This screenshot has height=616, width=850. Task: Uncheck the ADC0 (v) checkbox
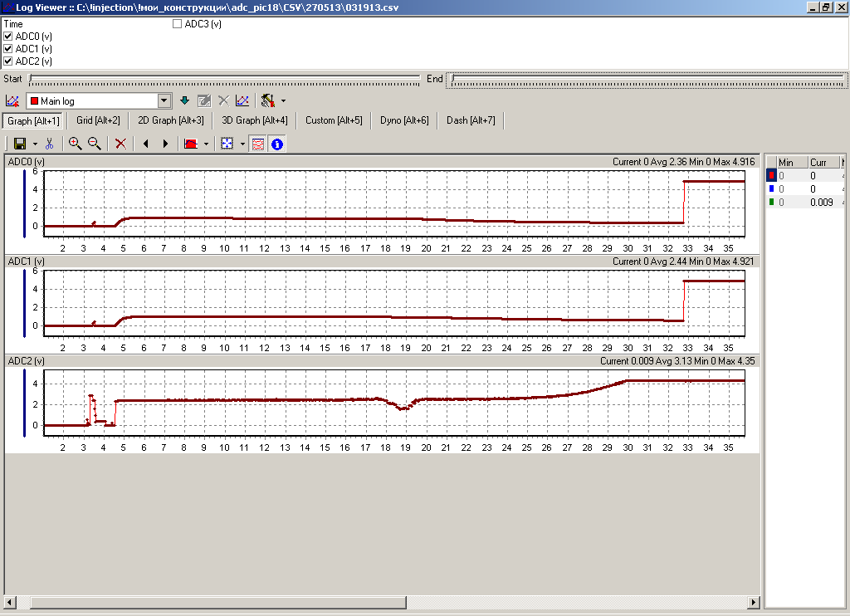[x=8, y=37]
